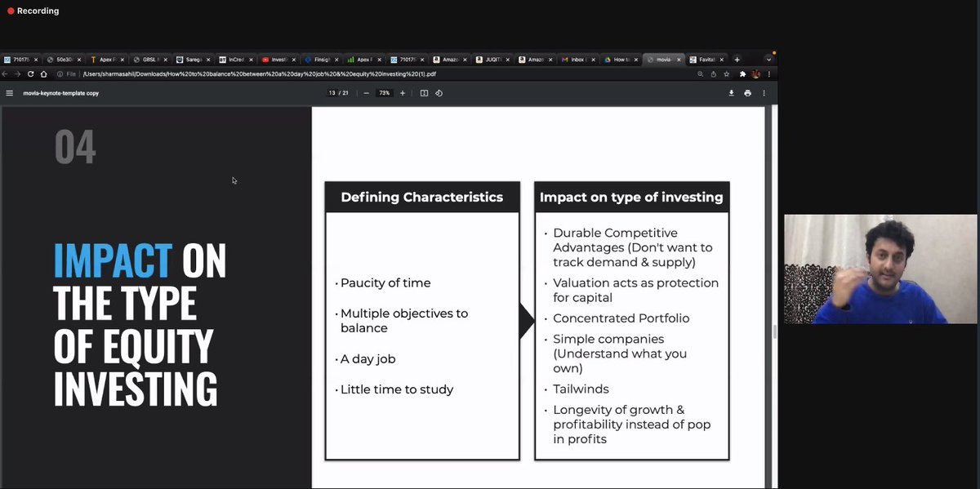Viewport: 980px width, 489px height.
Task: Click the 'Defining Characteristics' heading
Action: point(421,197)
